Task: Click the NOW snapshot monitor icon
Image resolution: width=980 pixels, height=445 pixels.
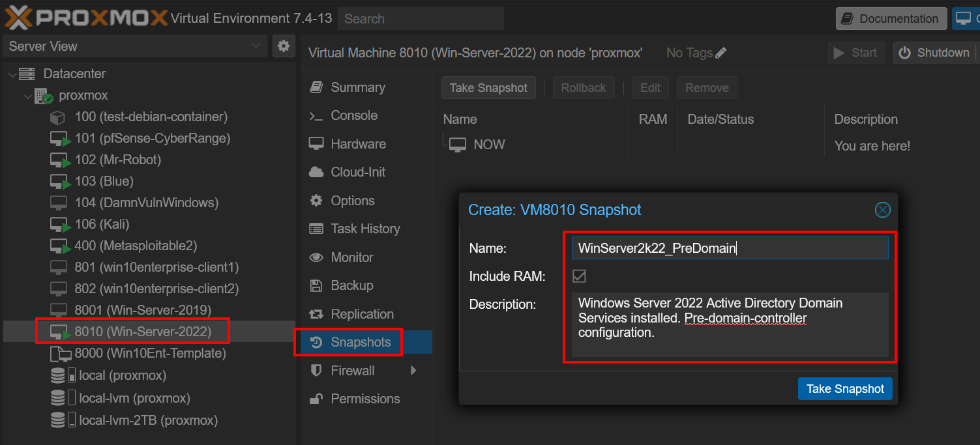Action: click(458, 145)
